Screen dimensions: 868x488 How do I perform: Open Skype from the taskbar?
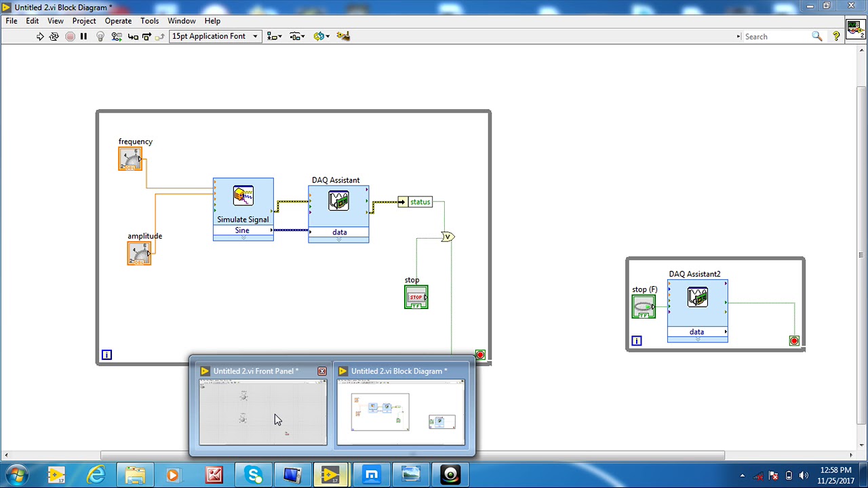tap(254, 476)
